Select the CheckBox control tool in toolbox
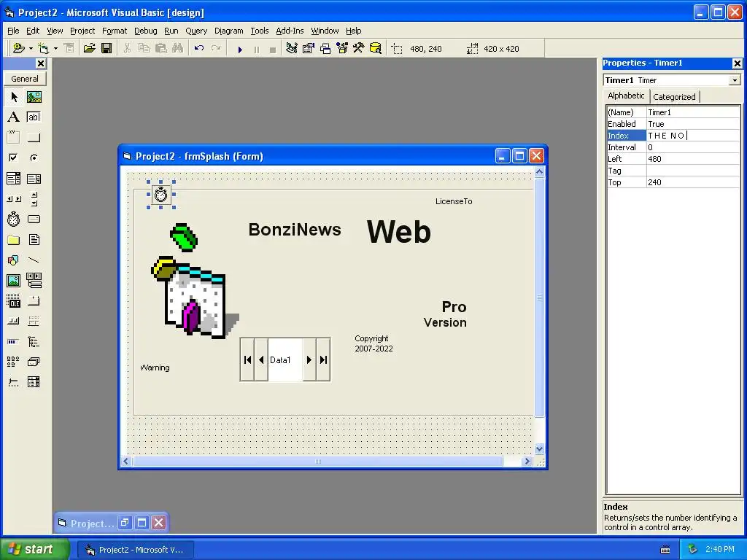The width and height of the screenshot is (747, 560). [14, 157]
